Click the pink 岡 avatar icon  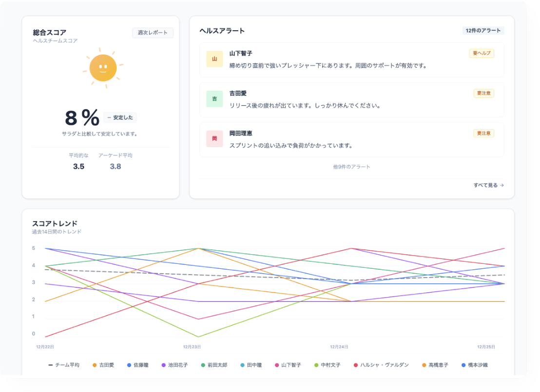214,139
